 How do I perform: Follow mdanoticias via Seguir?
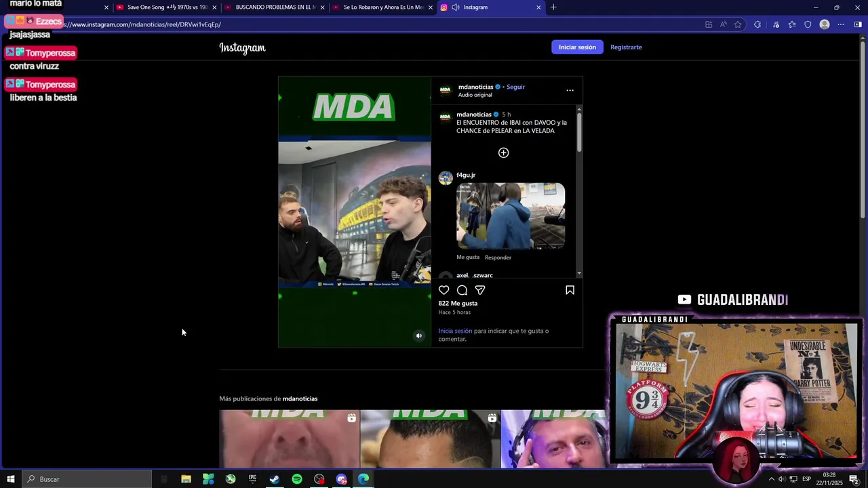click(x=515, y=87)
